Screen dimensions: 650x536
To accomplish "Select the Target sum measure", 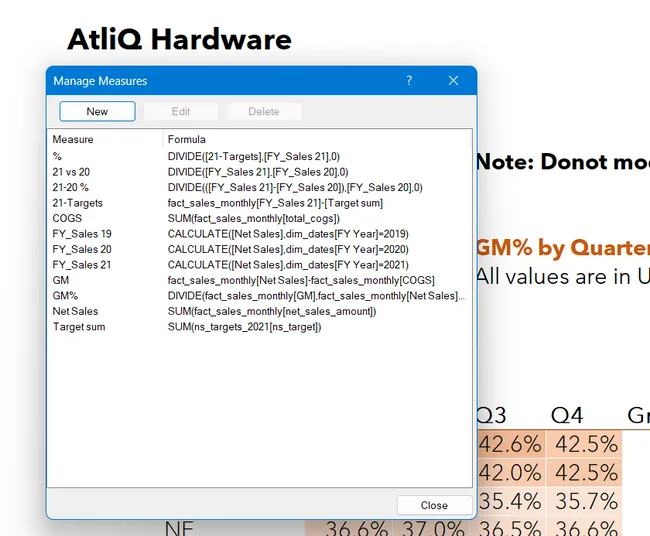I will pyautogui.click(x=79, y=327).
